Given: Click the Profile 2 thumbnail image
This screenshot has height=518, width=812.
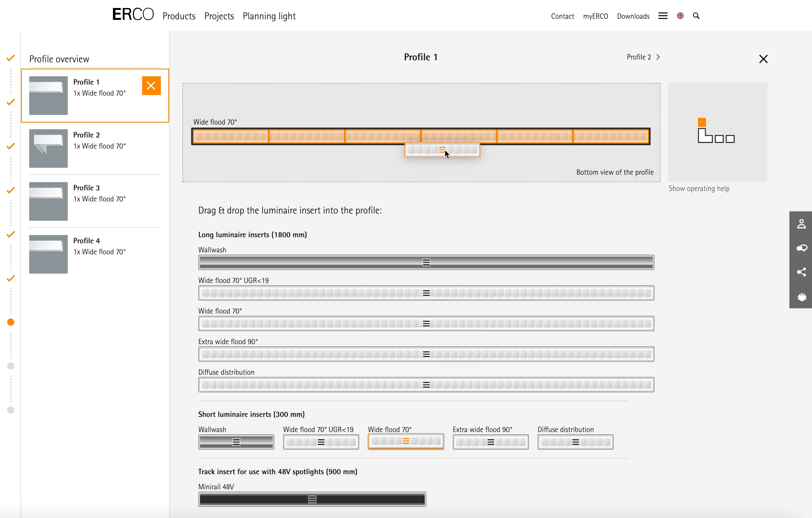Looking at the screenshot, I should pos(48,149).
